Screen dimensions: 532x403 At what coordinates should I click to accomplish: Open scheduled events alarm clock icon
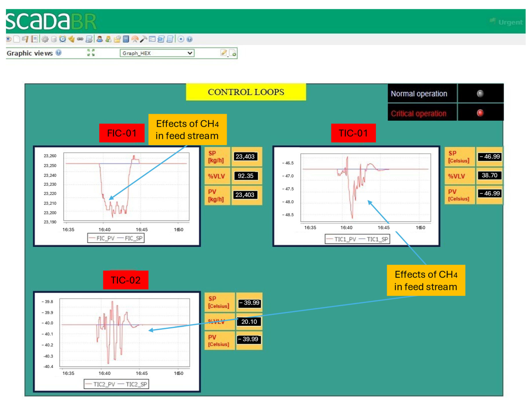(62, 39)
